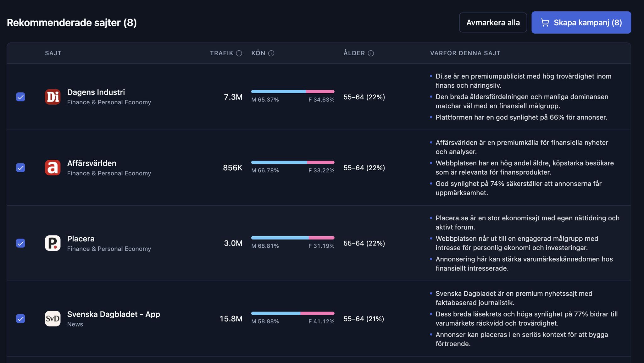Image resolution: width=644 pixels, height=363 pixels.
Task: Click the 3.0M traffic value
Action: [x=233, y=243]
